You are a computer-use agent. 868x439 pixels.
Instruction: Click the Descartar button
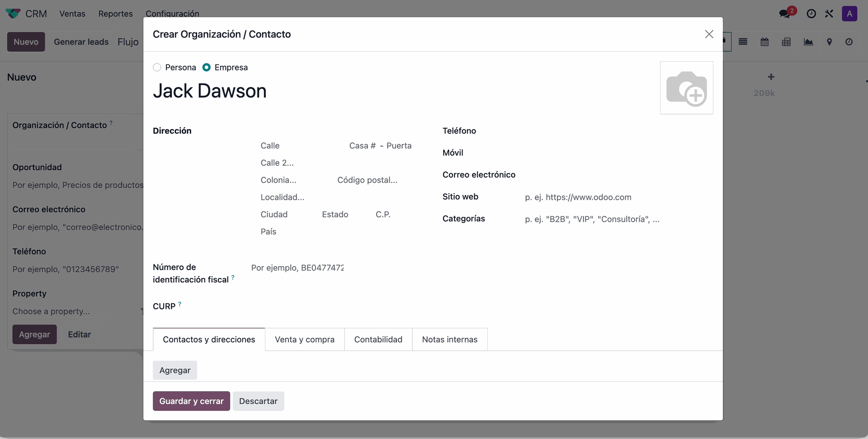(258, 401)
